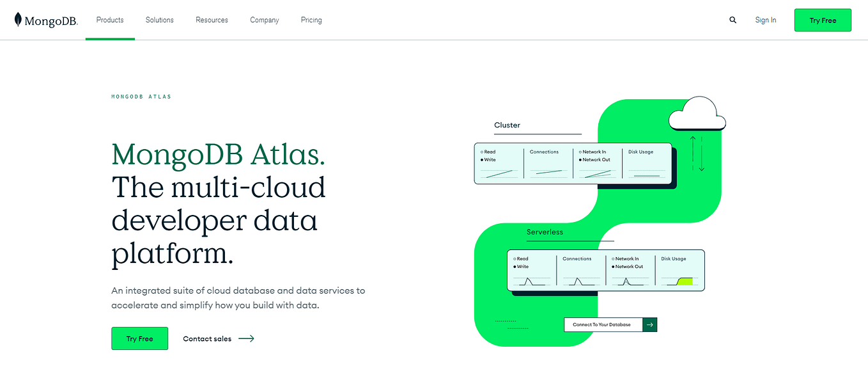Toggle the Write metric dot in Serverless chart
Screen dimensions: 868x387
[x=513, y=266]
